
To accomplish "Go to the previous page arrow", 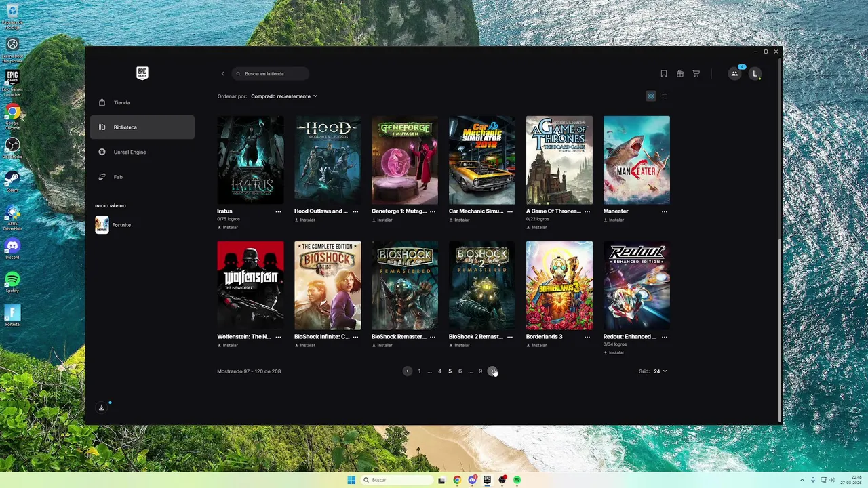I will pos(408,371).
